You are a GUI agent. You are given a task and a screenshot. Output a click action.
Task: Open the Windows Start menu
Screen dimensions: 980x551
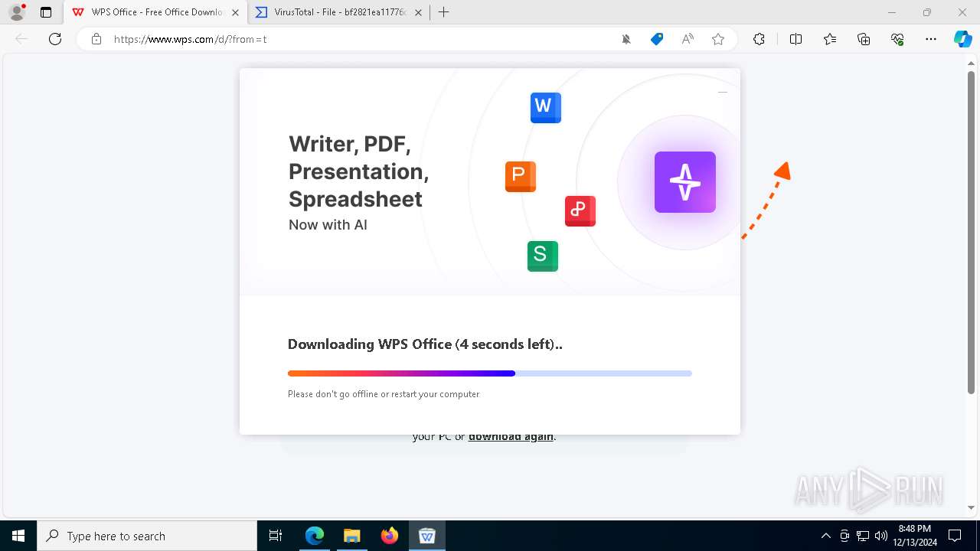coord(18,536)
